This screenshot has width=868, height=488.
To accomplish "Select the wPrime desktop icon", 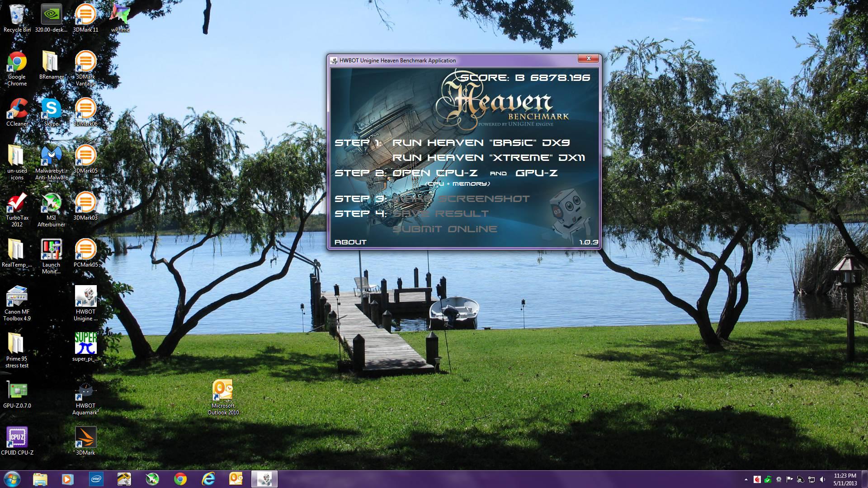I will [x=120, y=19].
